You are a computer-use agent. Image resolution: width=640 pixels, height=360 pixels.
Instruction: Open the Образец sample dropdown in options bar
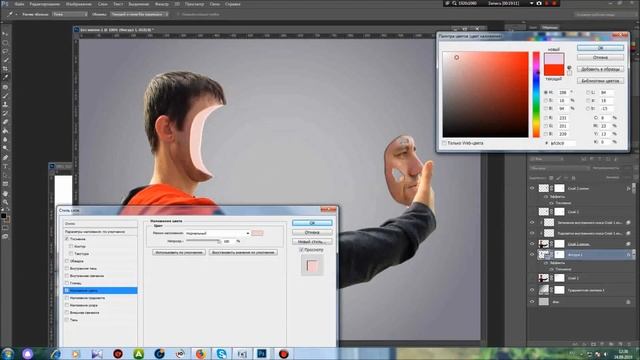(139, 14)
